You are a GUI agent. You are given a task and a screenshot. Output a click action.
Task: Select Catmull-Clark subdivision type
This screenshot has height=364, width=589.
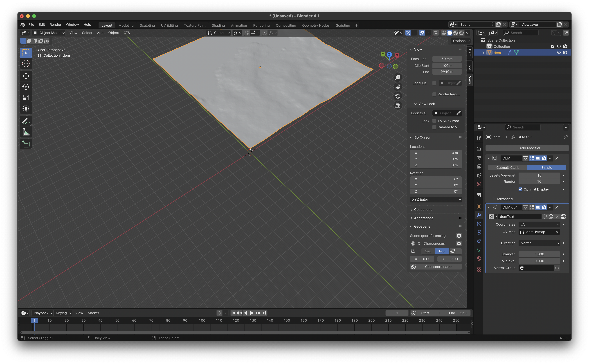(507, 168)
